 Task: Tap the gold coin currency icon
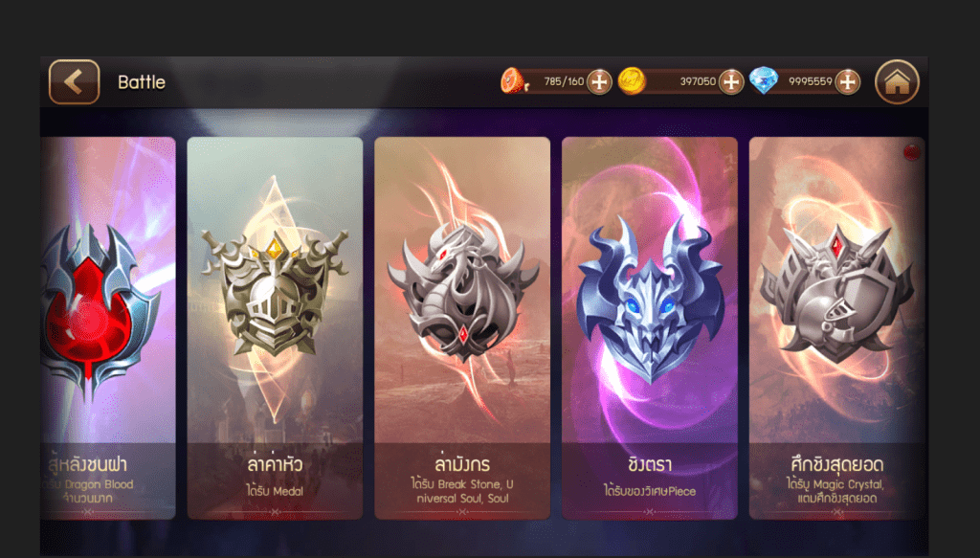(632, 81)
